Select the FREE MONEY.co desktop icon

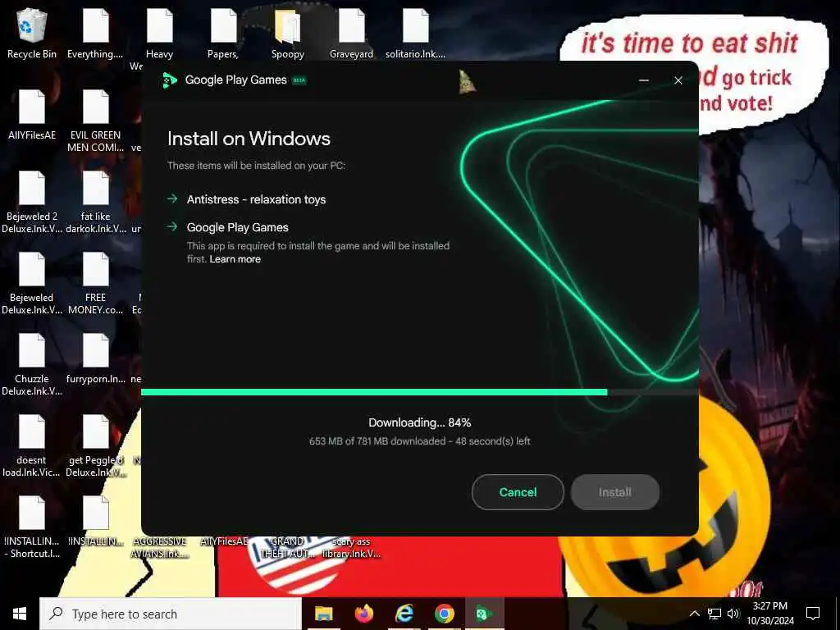pyautogui.click(x=95, y=283)
